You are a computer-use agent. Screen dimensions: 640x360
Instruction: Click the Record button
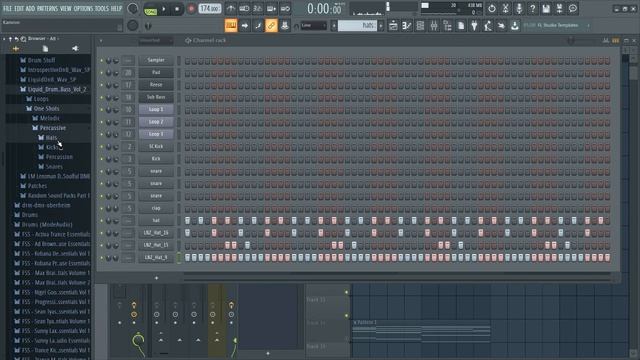191,9
